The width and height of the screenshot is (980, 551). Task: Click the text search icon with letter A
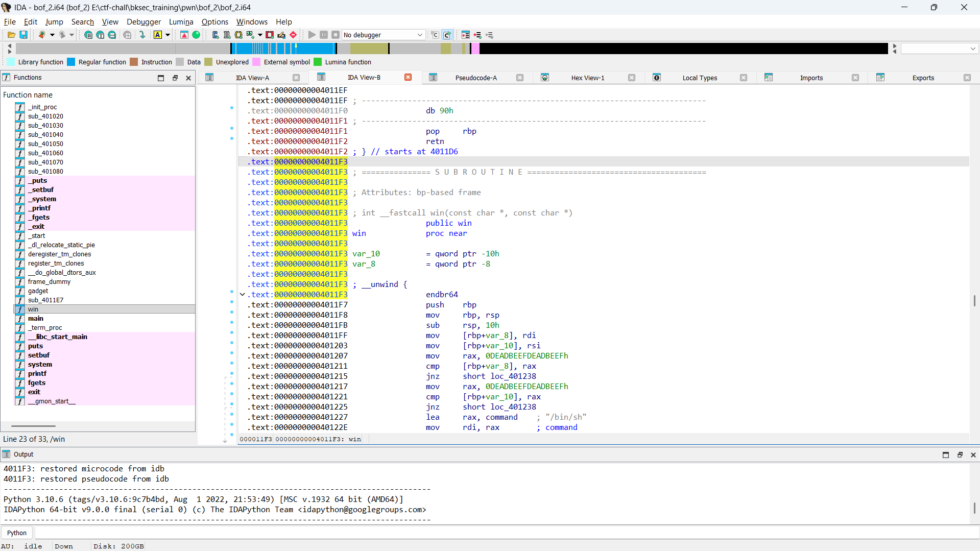[x=158, y=35]
